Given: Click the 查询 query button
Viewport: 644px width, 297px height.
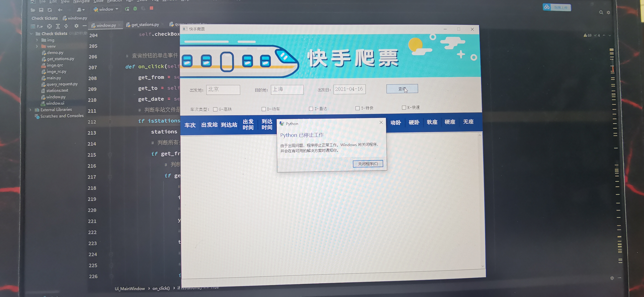Looking at the screenshot, I should click(402, 89).
